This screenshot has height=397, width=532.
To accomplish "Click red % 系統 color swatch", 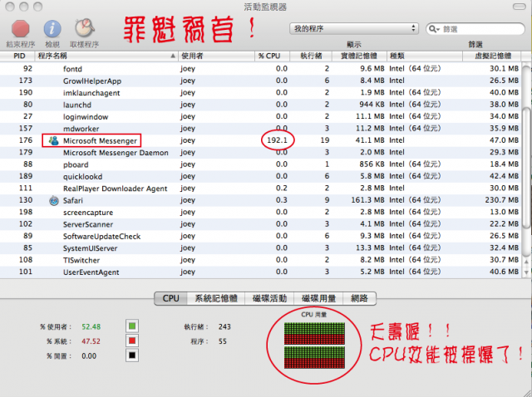I will [x=132, y=341].
